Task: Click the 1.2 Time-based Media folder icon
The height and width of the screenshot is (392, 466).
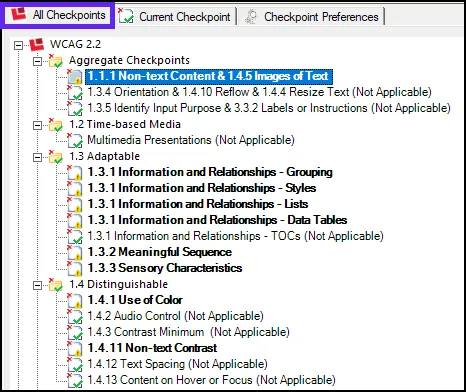Action: tap(55, 124)
